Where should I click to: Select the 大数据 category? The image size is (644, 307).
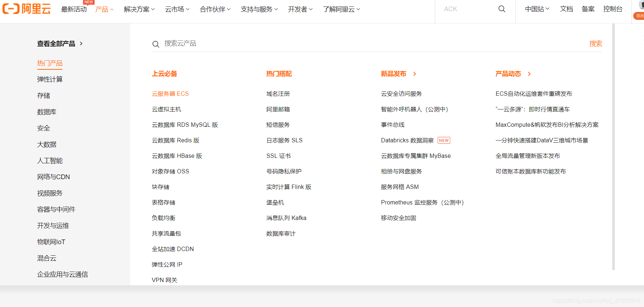(x=47, y=144)
